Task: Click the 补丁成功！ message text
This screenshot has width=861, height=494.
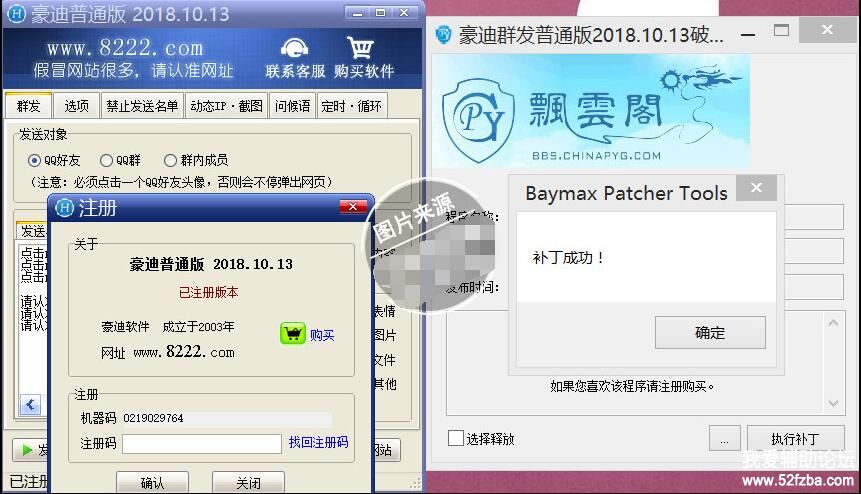Action: click(x=568, y=257)
